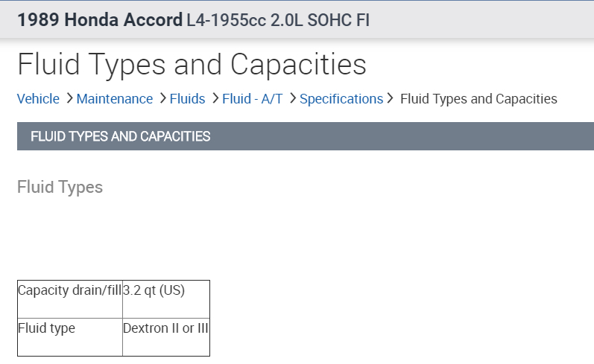Click the large Fluid Types and Capacities page title
The height and width of the screenshot is (364, 594).
click(192, 65)
